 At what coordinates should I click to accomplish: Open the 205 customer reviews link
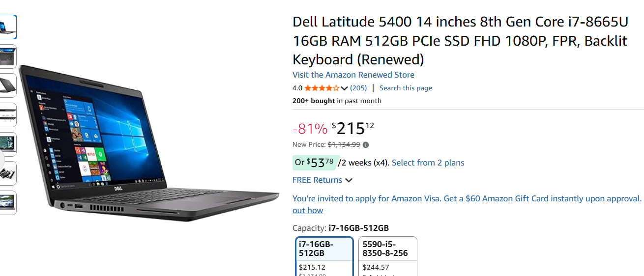point(358,88)
